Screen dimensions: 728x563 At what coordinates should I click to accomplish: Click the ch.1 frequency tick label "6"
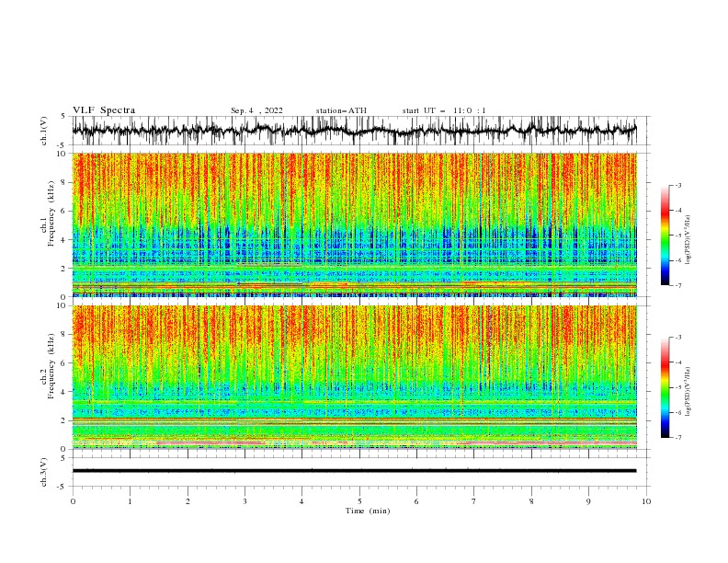tap(63, 211)
